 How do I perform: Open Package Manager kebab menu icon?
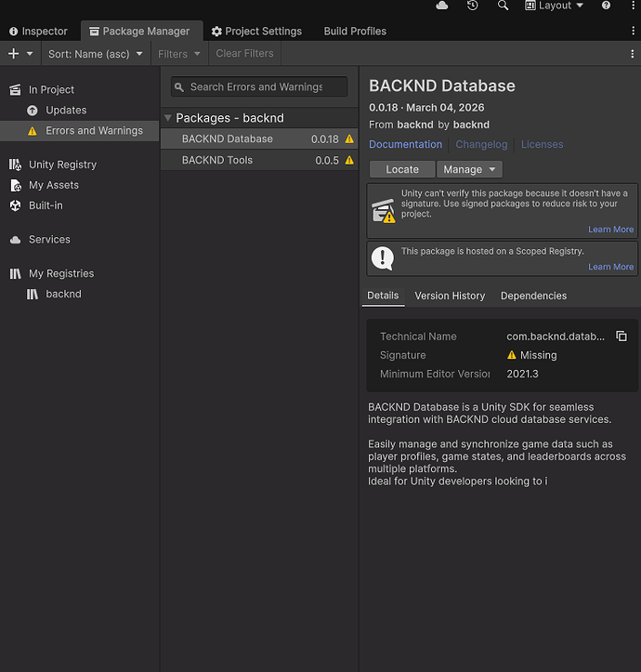click(x=633, y=54)
